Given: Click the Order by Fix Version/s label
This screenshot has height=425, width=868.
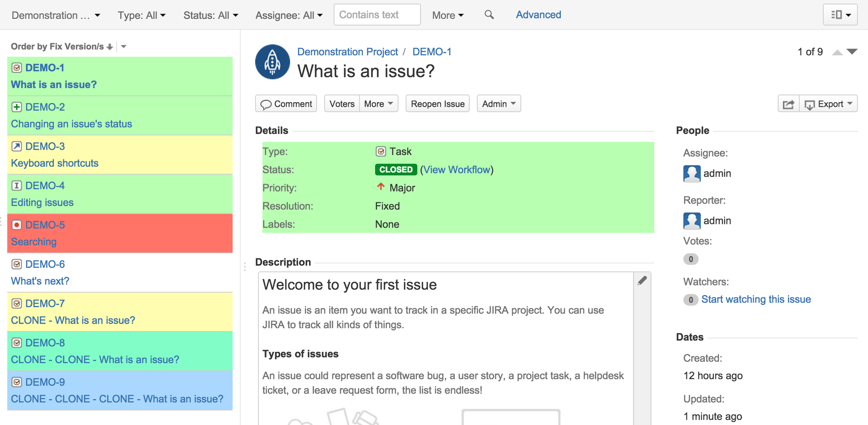Looking at the screenshot, I should (57, 46).
